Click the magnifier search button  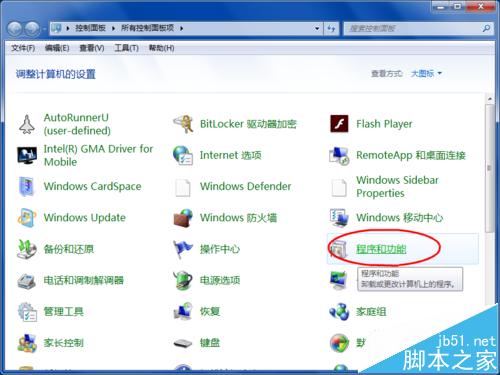click(x=486, y=29)
